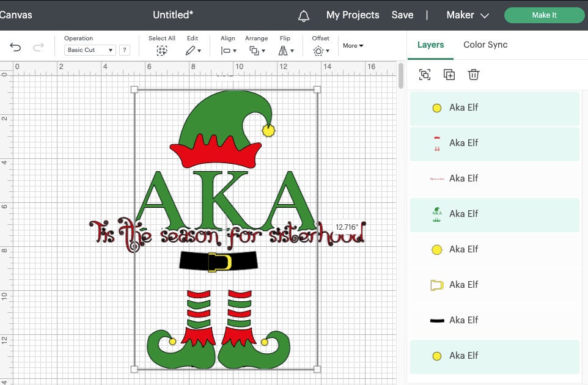Click the Align tool icon
The width and height of the screenshot is (588, 385).
(x=226, y=49)
